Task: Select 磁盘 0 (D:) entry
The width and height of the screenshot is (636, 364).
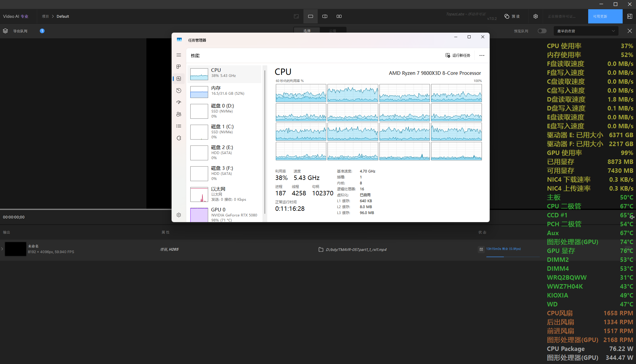Action: [225, 111]
